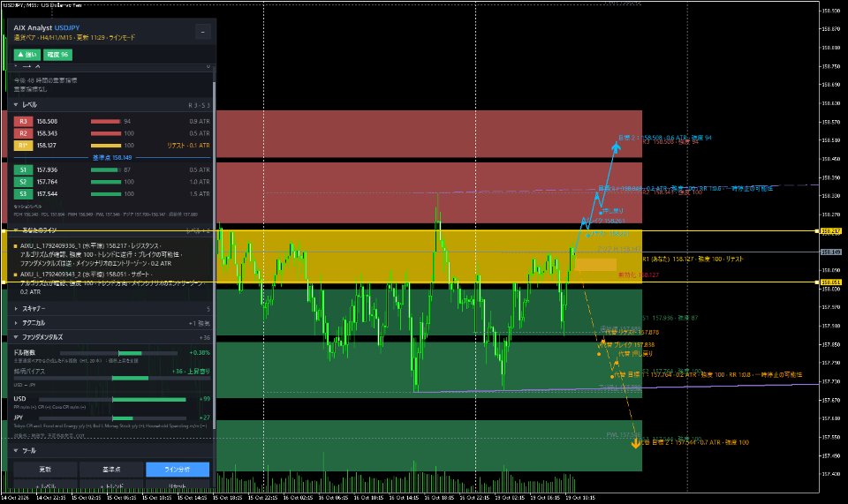Click the blue upward target arrow on chart
The height and width of the screenshot is (504, 848).
[x=616, y=147]
